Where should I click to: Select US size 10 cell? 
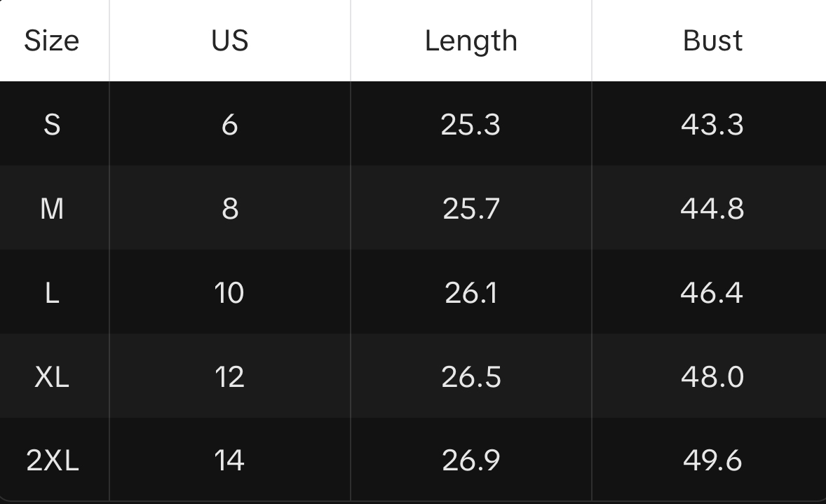click(x=230, y=293)
